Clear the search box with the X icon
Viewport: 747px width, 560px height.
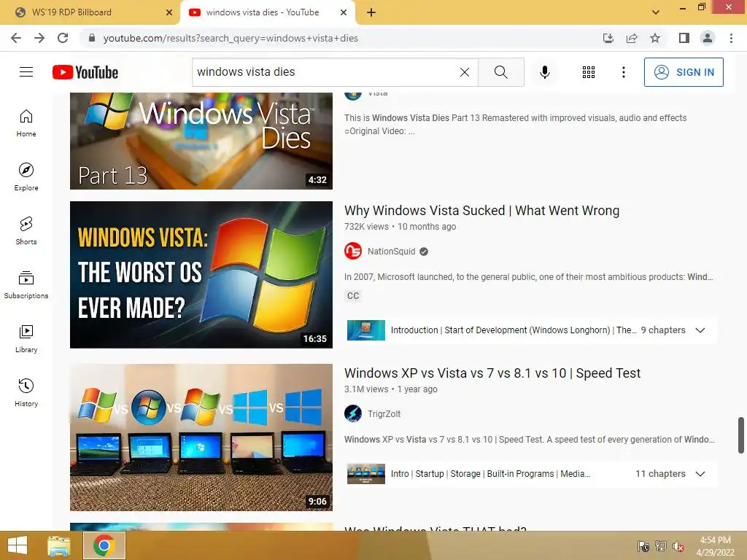[465, 72]
